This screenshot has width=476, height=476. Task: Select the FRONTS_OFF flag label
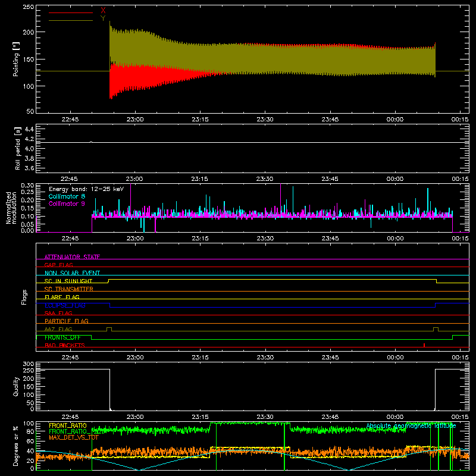click(x=62, y=337)
